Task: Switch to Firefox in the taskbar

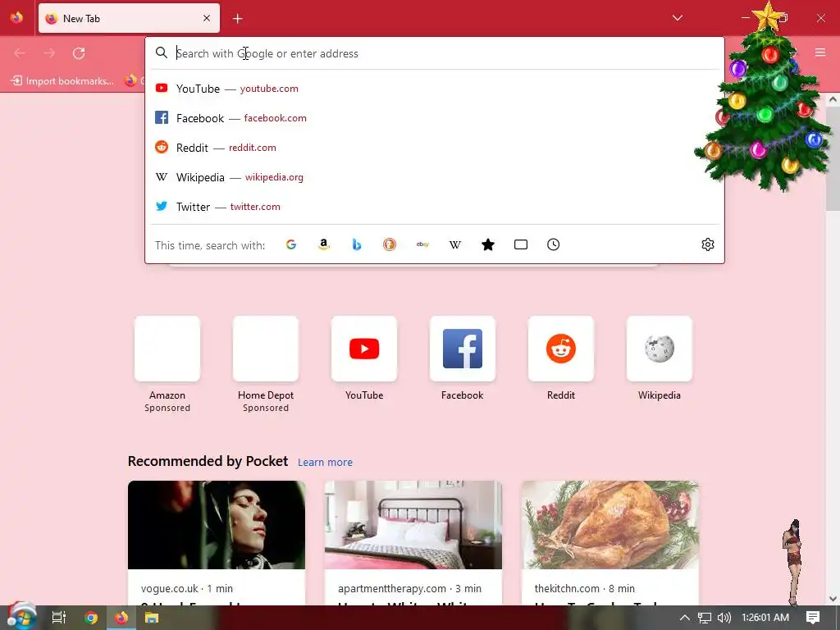Action: pyautogui.click(x=121, y=618)
